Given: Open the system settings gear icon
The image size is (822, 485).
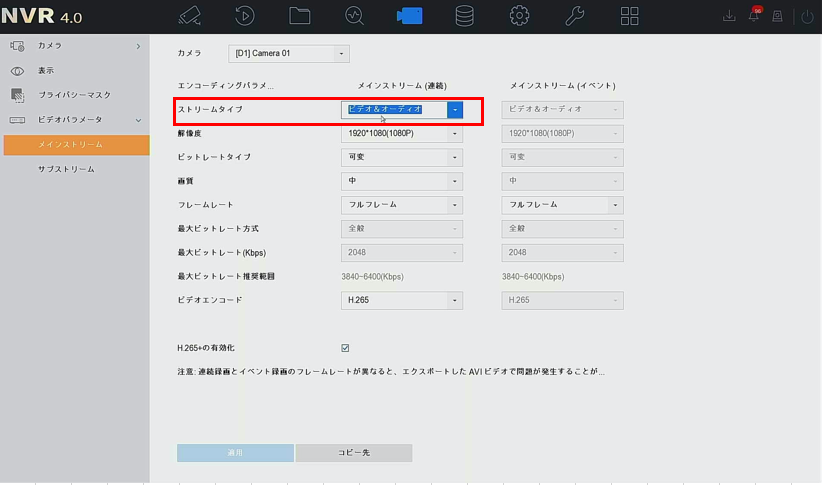Looking at the screenshot, I should [x=519, y=16].
